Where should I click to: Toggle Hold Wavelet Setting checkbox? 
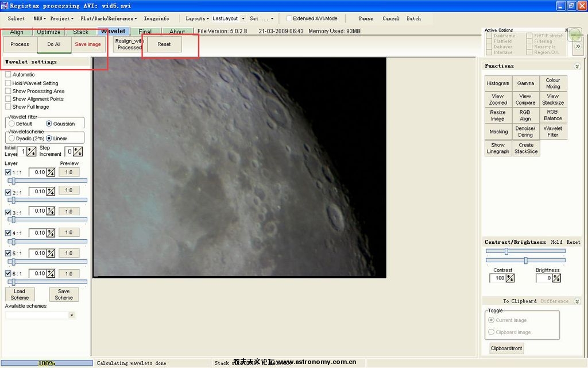click(x=8, y=83)
